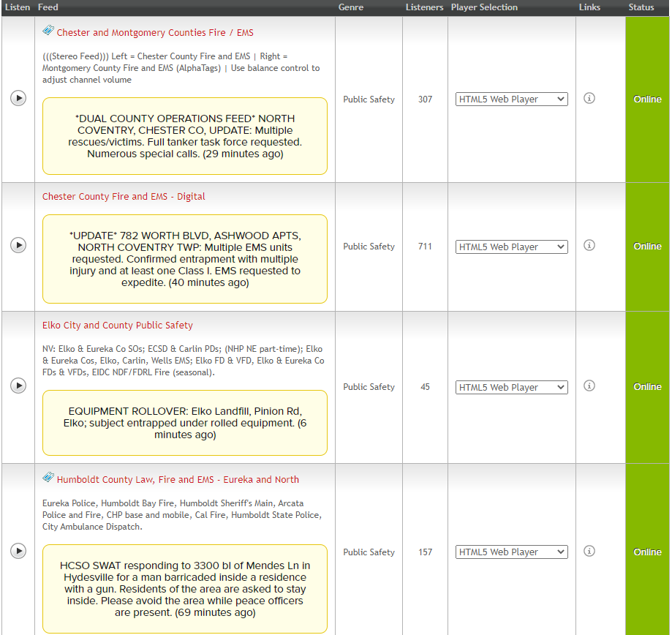The image size is (672, 635).
Task: Open Elko City and County Public Safety link
Action: [118, 326]
